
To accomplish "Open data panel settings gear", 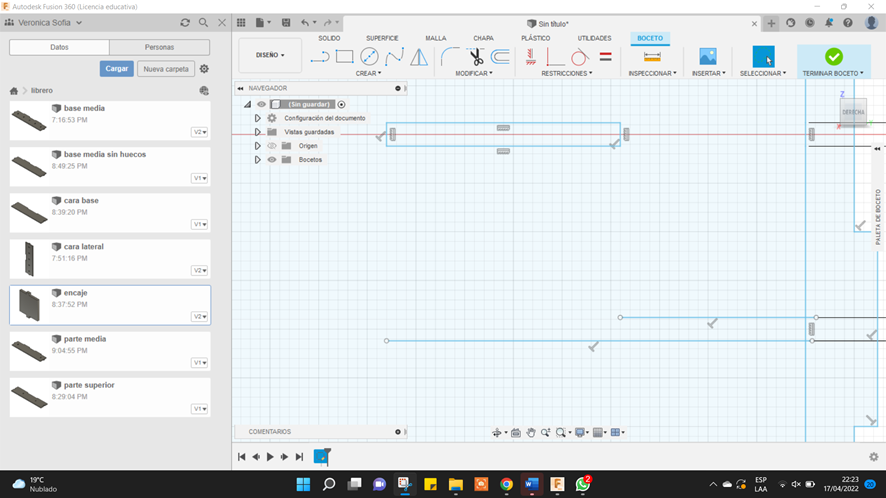I will [x=204, y=68].
